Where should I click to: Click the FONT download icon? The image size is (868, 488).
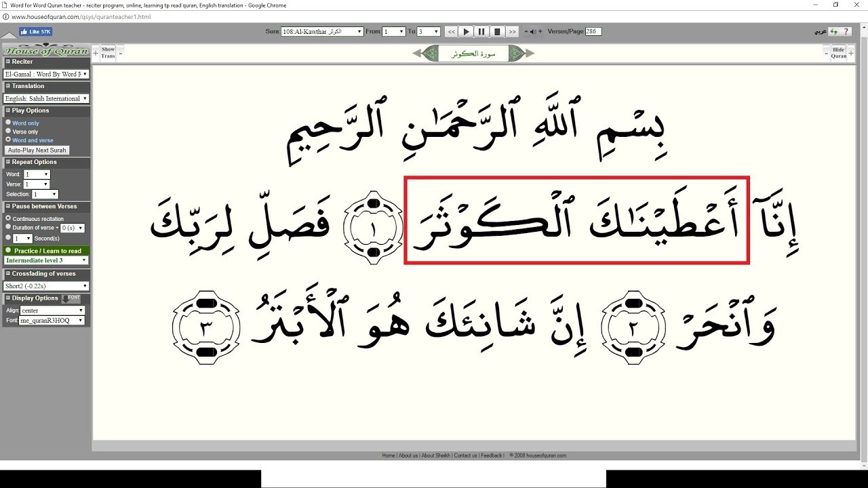[71, 298]
